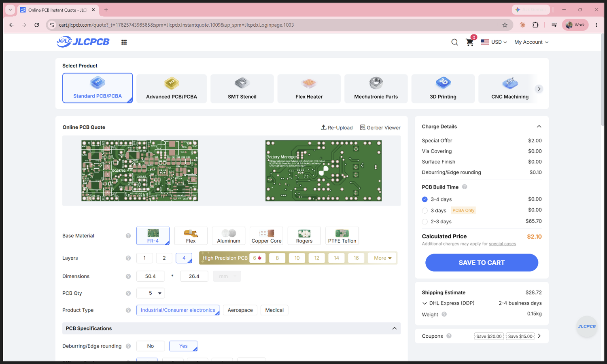Choose 1 layer option
This screenshot has height=364, width=607.
tap(144, 258)
